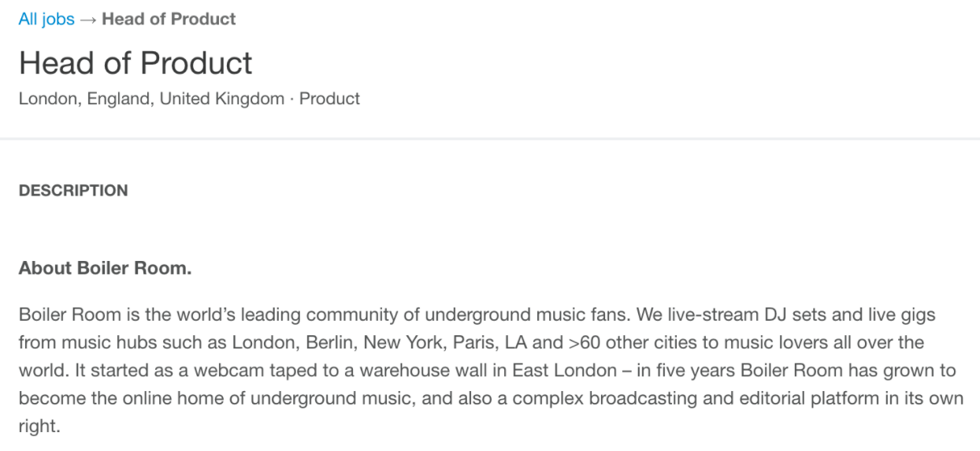Click the DESCRIPTION section heading
Viewport: 980px width, 451px height.
coord(73,190)
